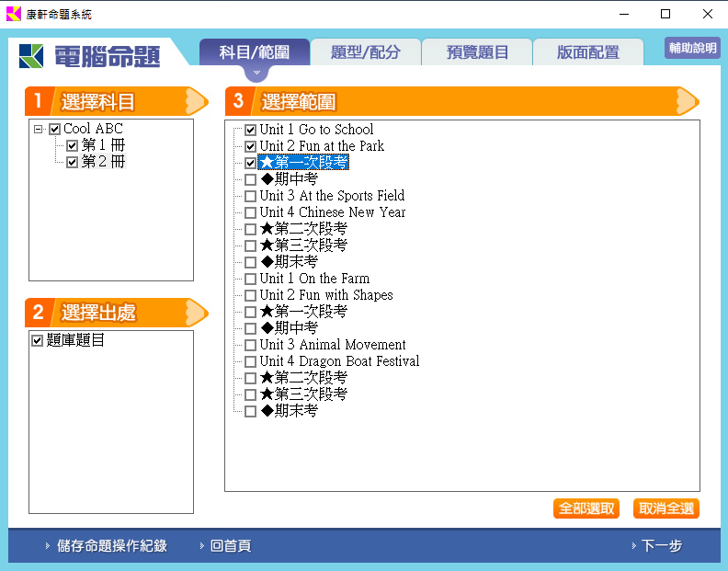Open the 版面配置 tab
The height and width of the screenshot is (571, 728).
pyautogui.click(x=587, y=52)
